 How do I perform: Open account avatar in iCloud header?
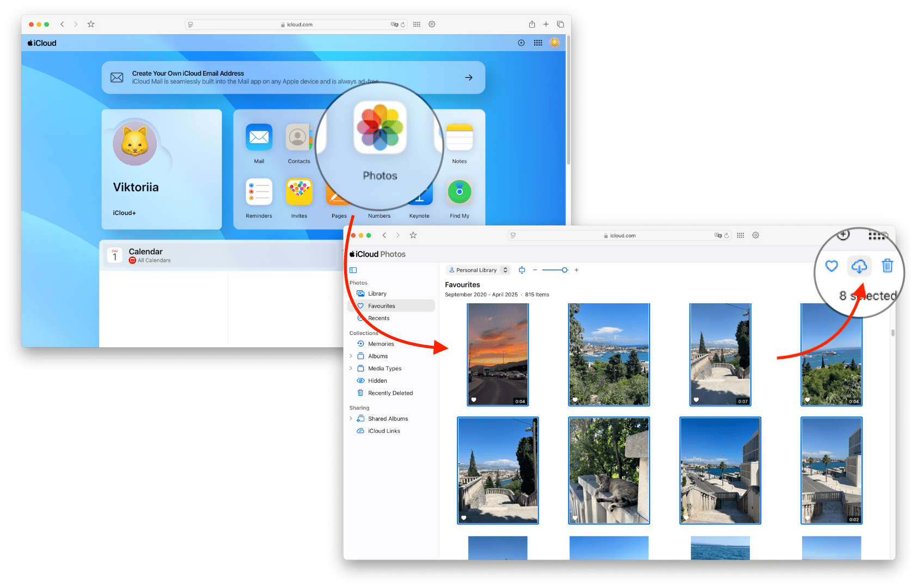pos(554,42)
